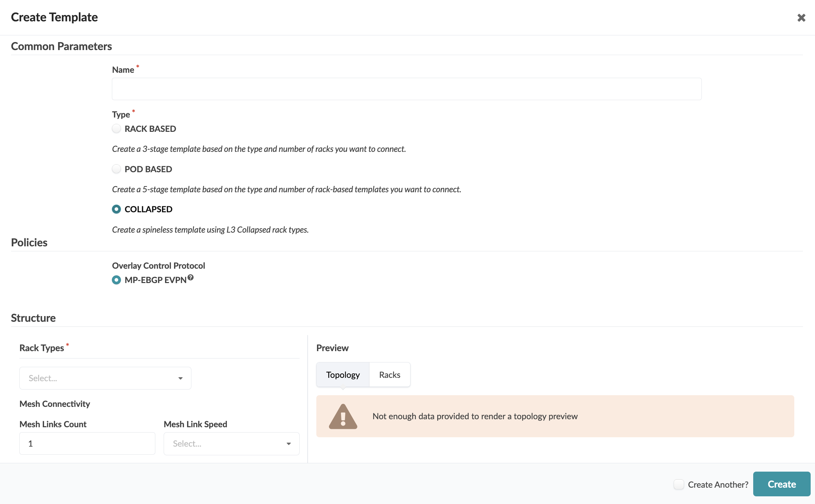Choose the COLLAPSED template type
815x504 pixels.
tap(116, 209)
